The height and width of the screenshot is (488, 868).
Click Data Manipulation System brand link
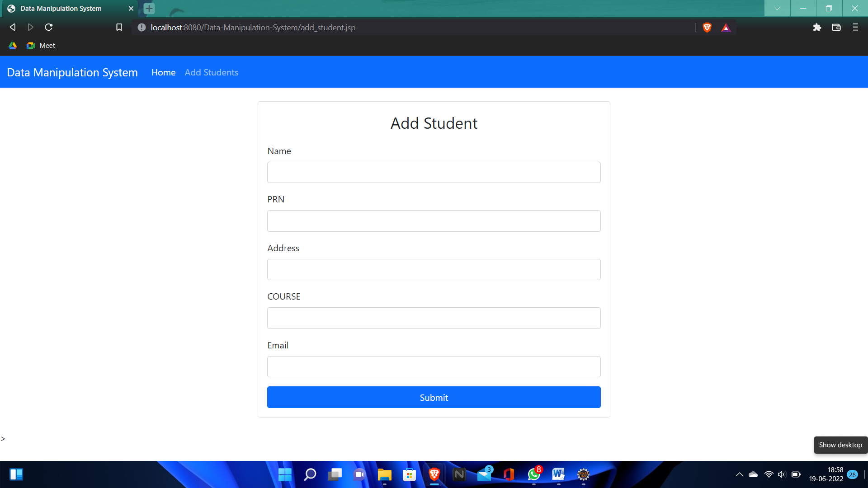[72, 72]
